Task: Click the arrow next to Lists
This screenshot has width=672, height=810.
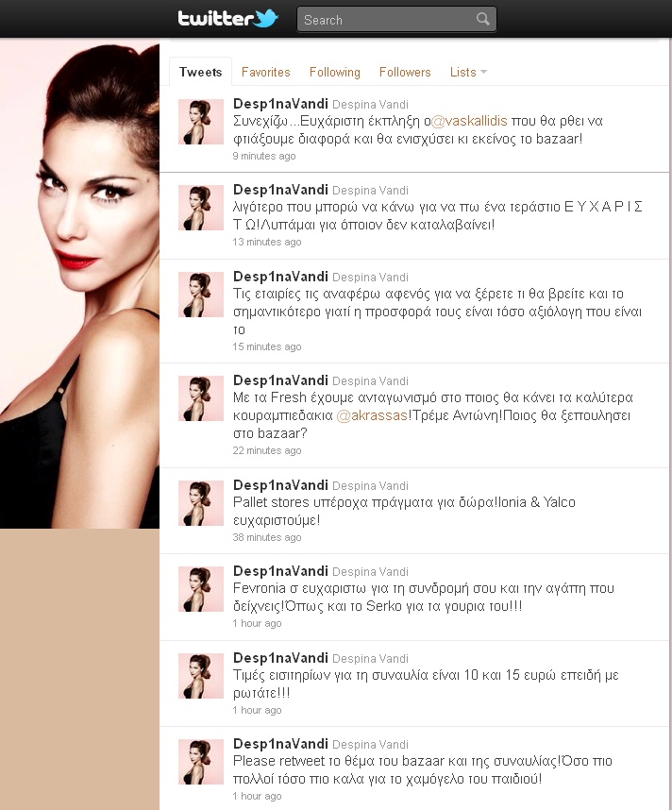Action: (483, 72)
